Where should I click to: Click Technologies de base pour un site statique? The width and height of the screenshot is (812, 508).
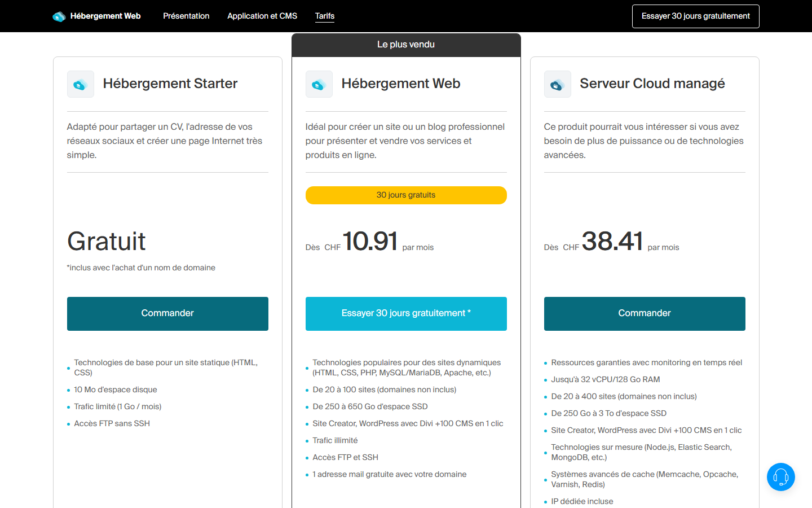166,367
